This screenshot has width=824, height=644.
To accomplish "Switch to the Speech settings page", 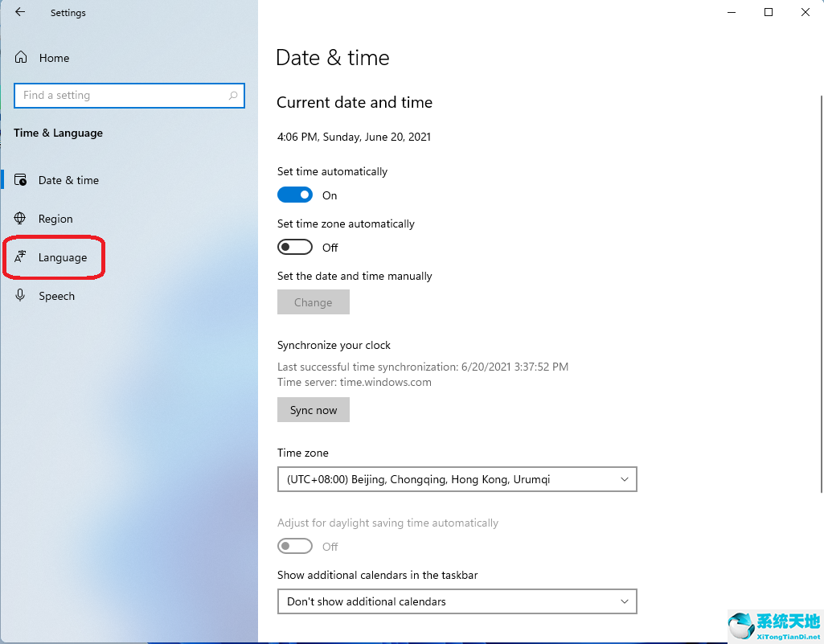I will click(57, 295).
